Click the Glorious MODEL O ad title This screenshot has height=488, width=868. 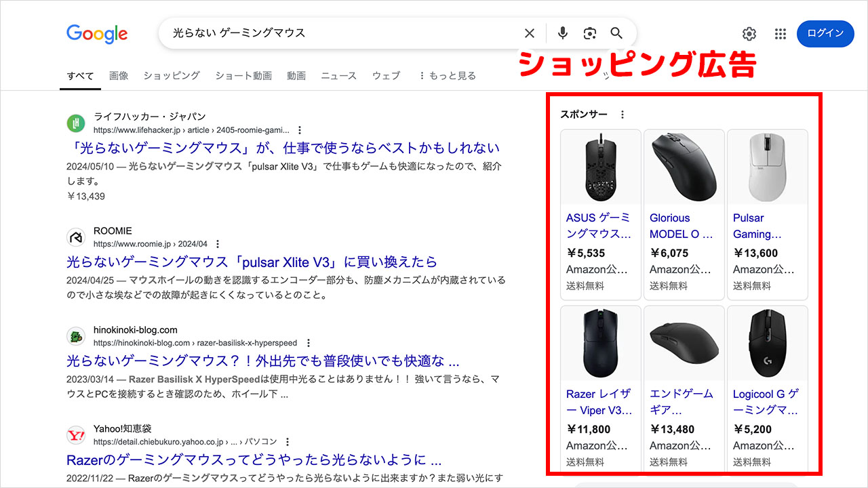coord(682,226)
